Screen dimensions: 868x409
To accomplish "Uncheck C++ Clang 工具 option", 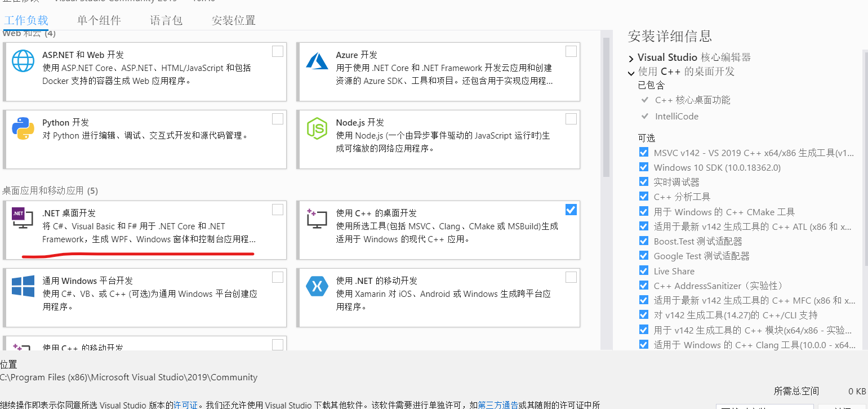I will (644, 344).
